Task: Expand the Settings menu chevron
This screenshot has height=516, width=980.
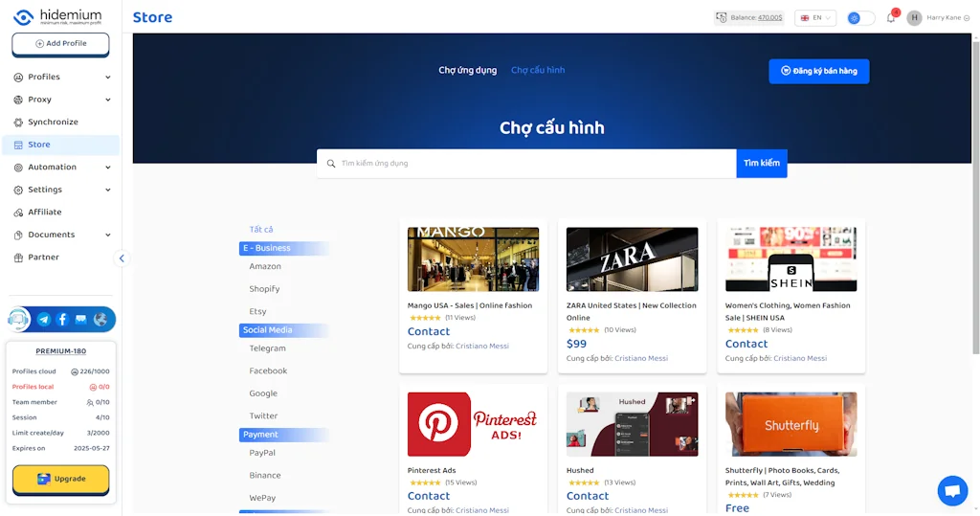Action: (107, 190)
